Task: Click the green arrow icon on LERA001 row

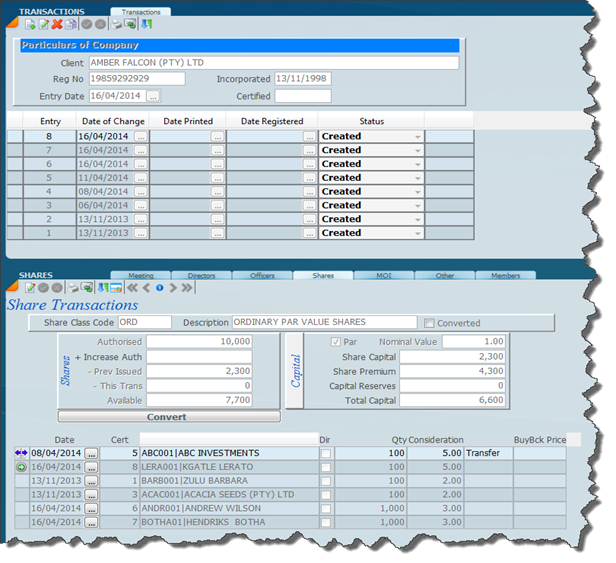Action: [21, 467]
